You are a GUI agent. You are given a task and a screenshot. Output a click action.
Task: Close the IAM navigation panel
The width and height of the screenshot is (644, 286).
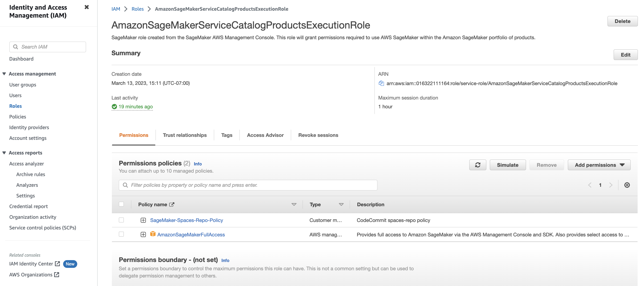point(87,7)
